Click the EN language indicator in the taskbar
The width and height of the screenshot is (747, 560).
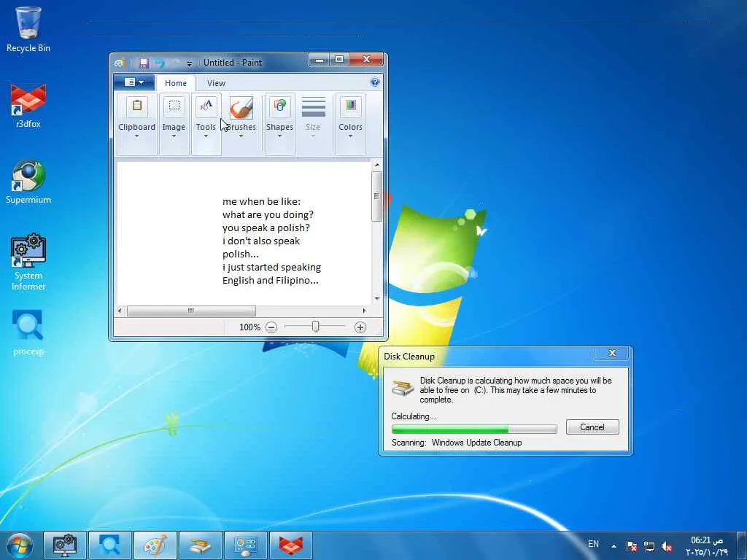(x=593, y=544)
